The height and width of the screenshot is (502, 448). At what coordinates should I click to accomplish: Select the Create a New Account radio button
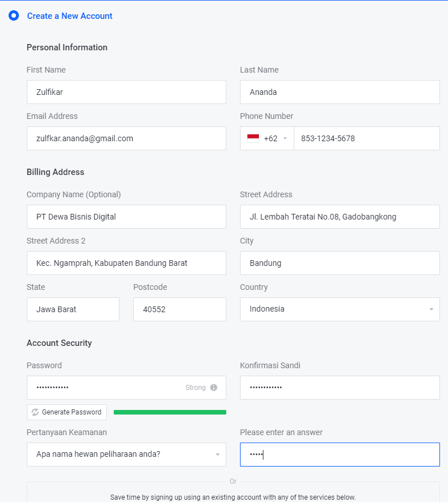pos(14,16)
